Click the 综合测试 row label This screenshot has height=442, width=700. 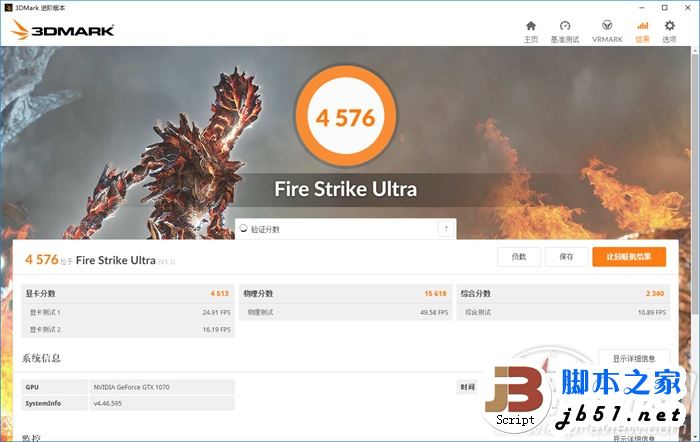[478, 312]
